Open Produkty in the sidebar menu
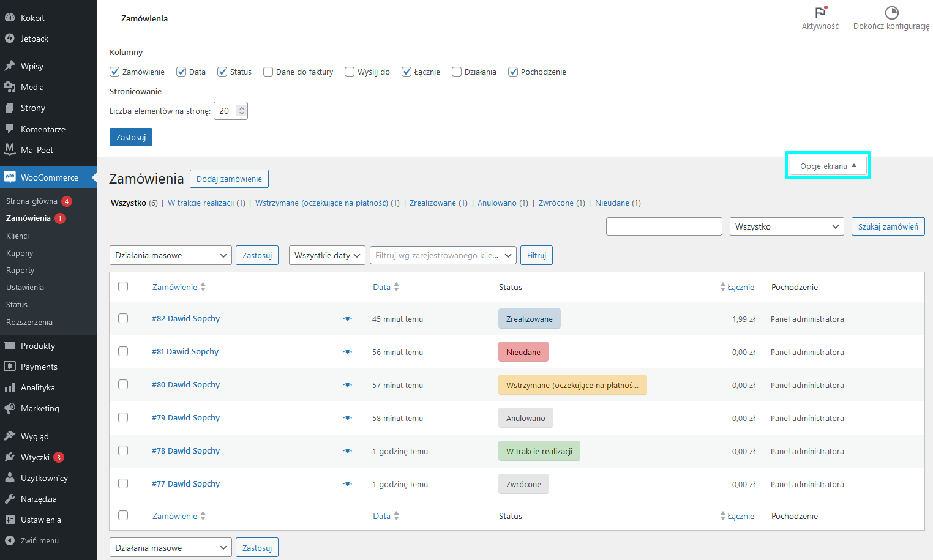 (x=38, y=346)
